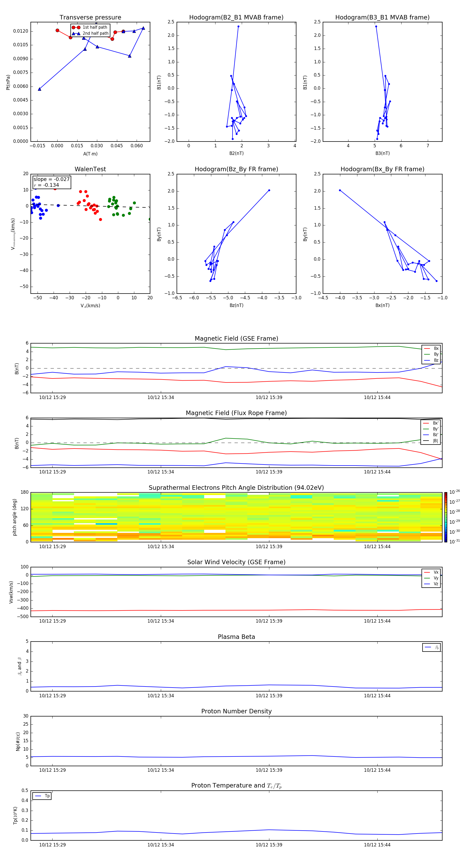
Task: Select the "Vsw(km/s)" axis label
Action: pyautogui.click(x=11, y=592)
